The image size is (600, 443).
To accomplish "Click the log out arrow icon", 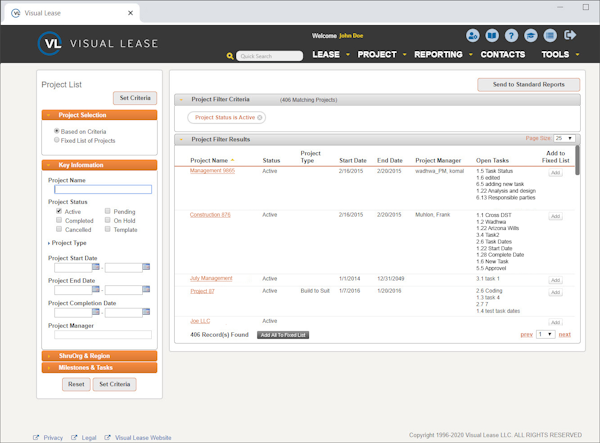I will (x=570, y=35).
